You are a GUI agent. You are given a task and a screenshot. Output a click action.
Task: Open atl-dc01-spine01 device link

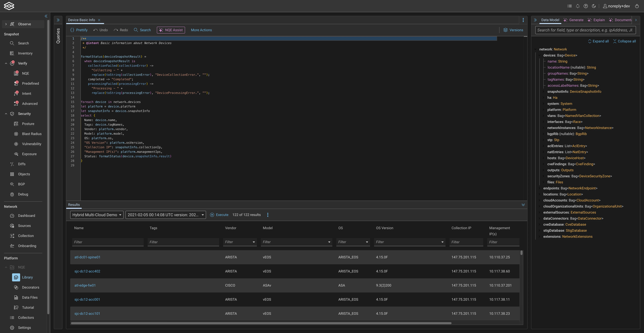pyautogui.click(x=87, y=257)
